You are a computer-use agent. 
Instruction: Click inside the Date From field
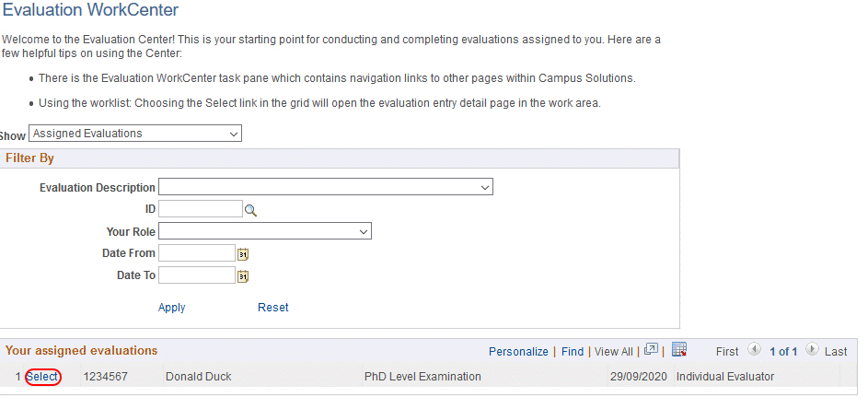pos(197,253)
